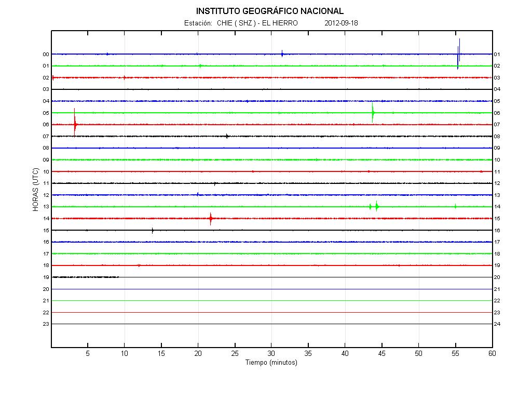Click the black tick on hour 07 trace near minute 24

click(x=227, y=137)
